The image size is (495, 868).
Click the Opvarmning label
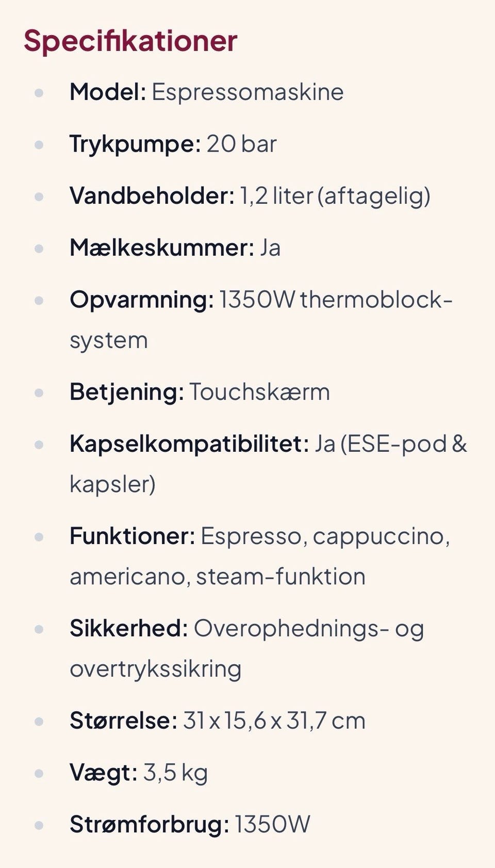(x=142, y=300)
